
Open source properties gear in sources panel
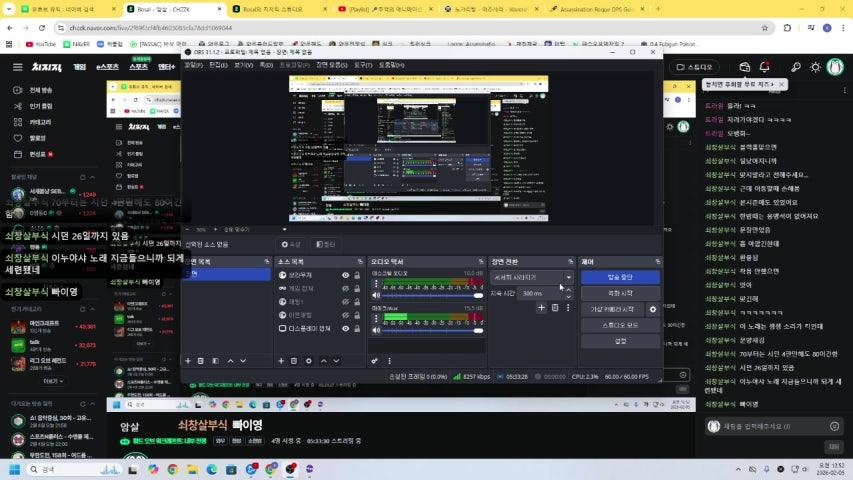click(307, 360)
